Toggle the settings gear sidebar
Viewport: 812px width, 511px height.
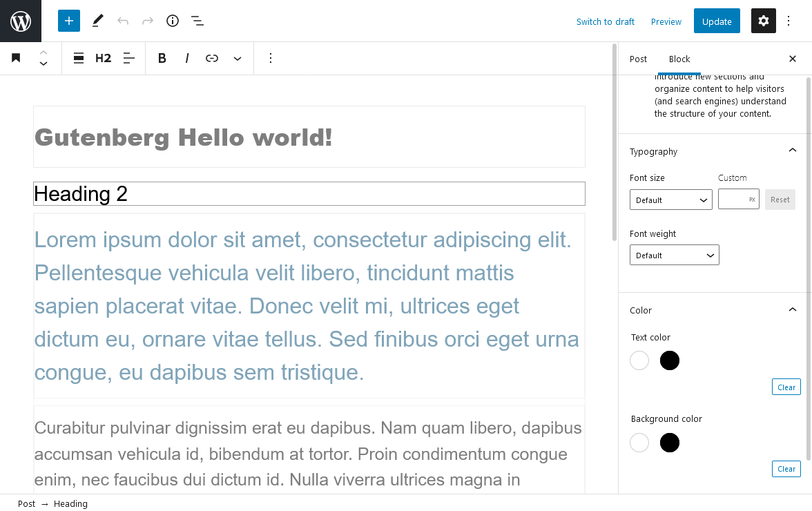click(764, 21)
